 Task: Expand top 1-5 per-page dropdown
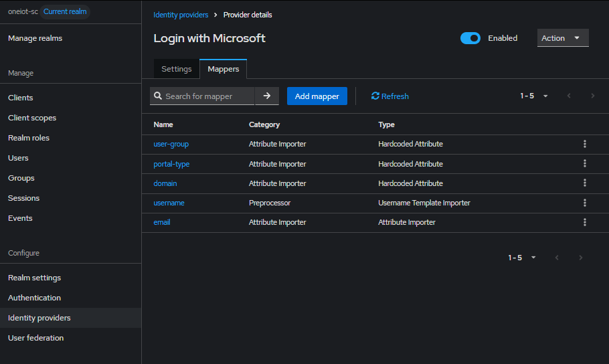coord(534,96)
